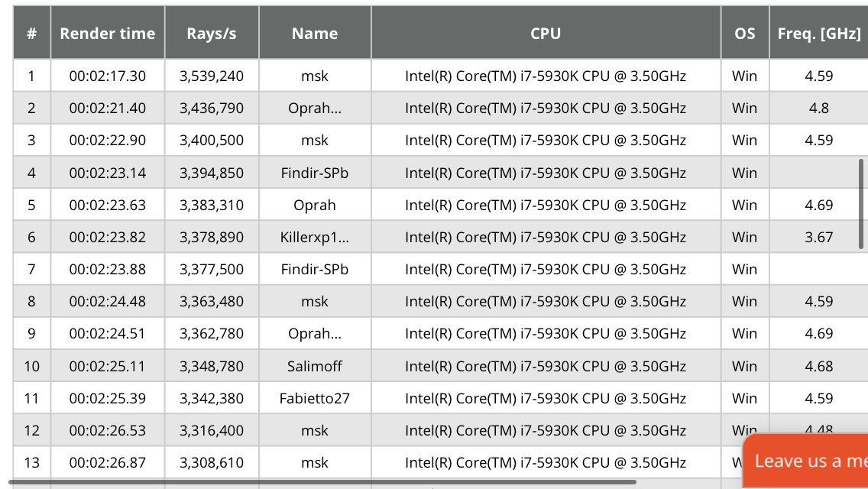Select render time 00:02:21.40 cell
This screenshot has height=489, width=868.
click(108, 108)
